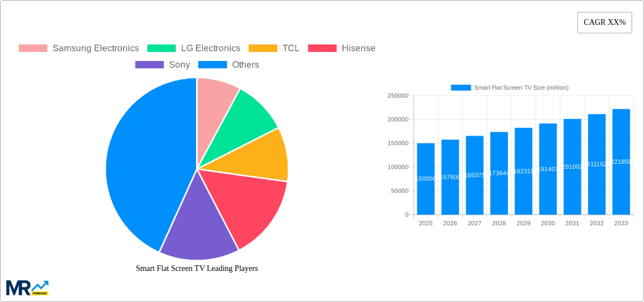Click the 2025 bar showing 150000

(425, 179)
